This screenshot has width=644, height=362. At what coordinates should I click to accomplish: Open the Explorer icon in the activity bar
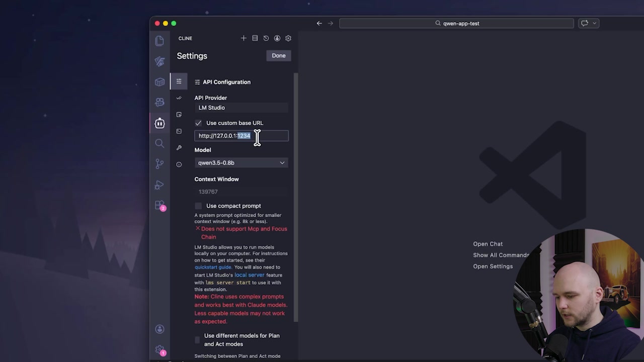coord(159,40)
